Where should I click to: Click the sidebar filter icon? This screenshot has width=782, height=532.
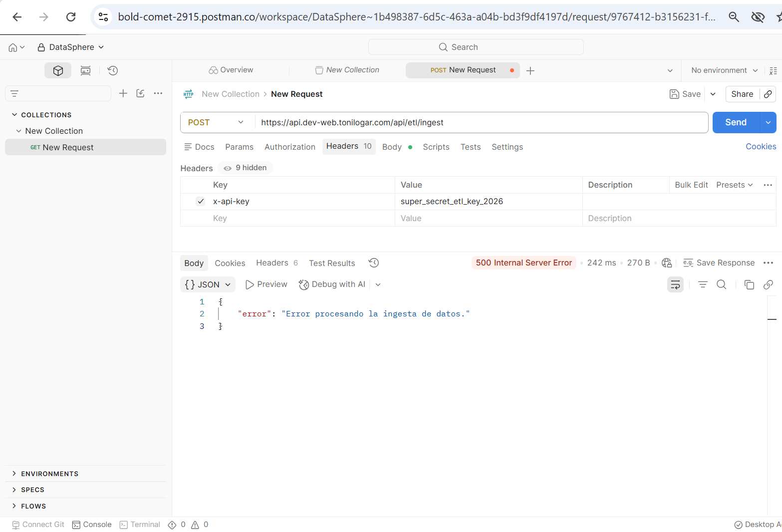(14, 93)
